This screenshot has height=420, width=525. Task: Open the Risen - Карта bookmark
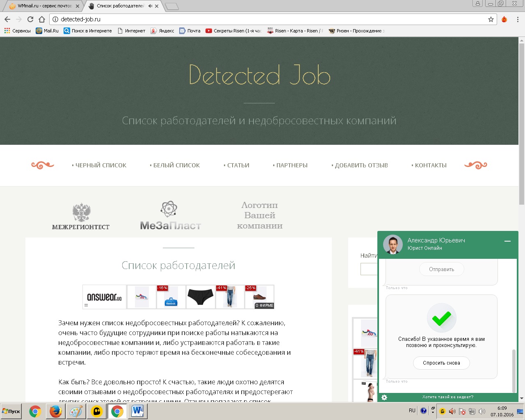(295, 31)
